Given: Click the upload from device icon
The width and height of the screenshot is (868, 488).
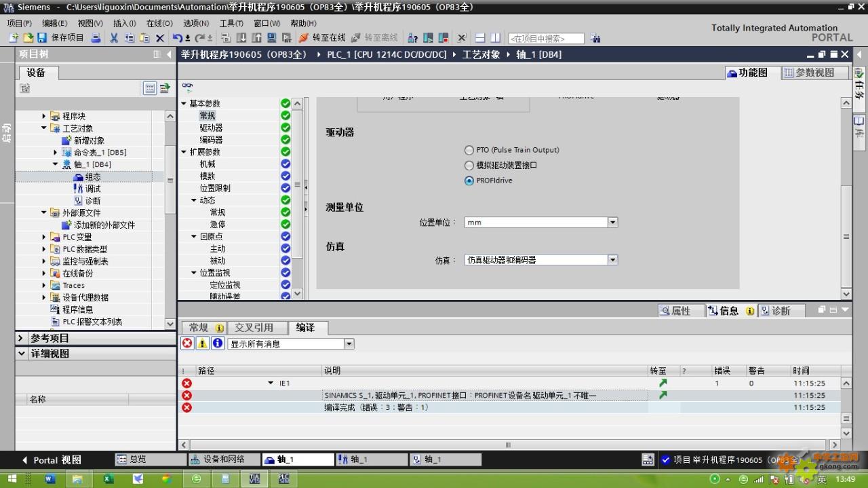Looking at the screenshot, I should click(x=257, y=38).
